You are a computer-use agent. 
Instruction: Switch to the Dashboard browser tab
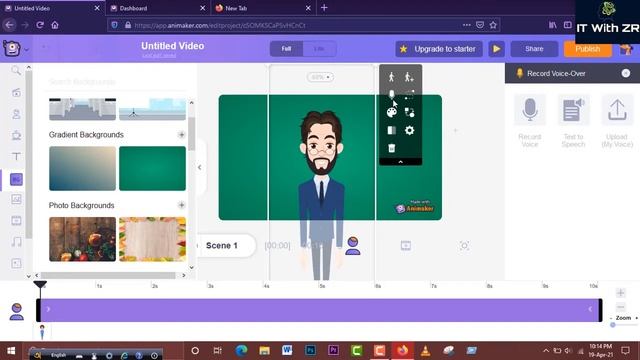click(x=158, y=8)
